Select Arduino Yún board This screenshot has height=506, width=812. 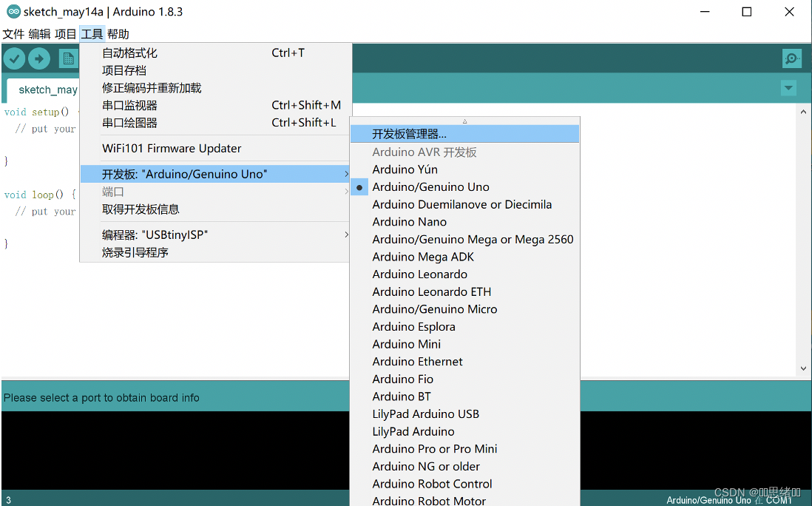(464, 169)
